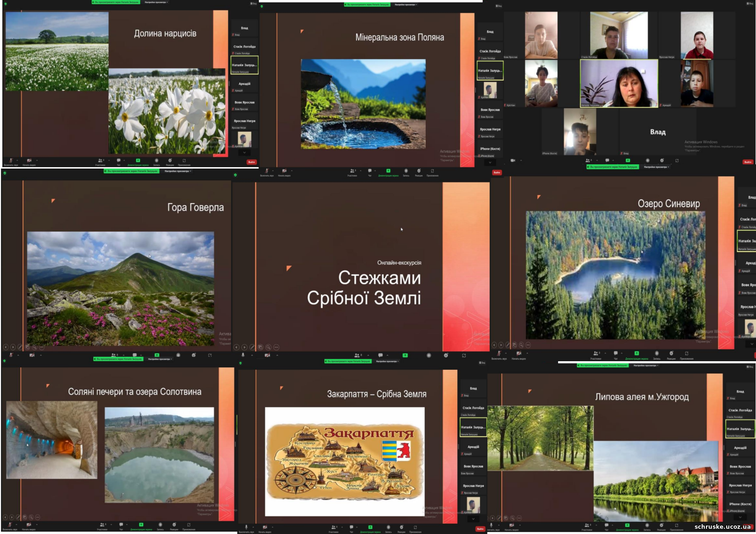Image resolution: width=756 pixels, height=534 pixels.
Task: Open Reactions icon in Мінеральна зона Поляна window
Action: (x=419, y=171)
